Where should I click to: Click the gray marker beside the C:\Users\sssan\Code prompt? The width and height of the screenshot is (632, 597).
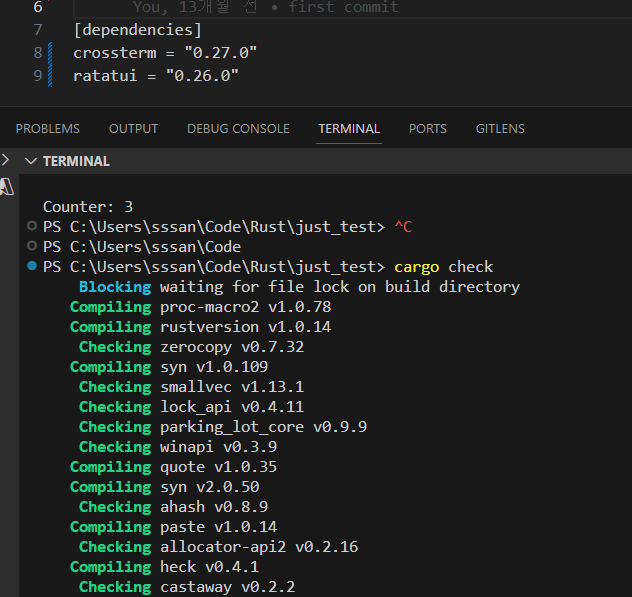click(x=33, y=247)
